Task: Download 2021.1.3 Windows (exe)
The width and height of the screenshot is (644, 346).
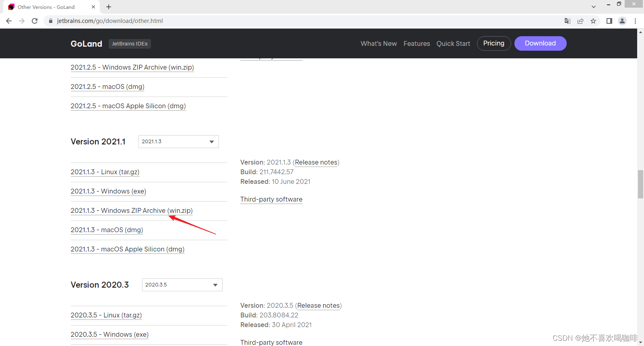Action: [108, 192]
